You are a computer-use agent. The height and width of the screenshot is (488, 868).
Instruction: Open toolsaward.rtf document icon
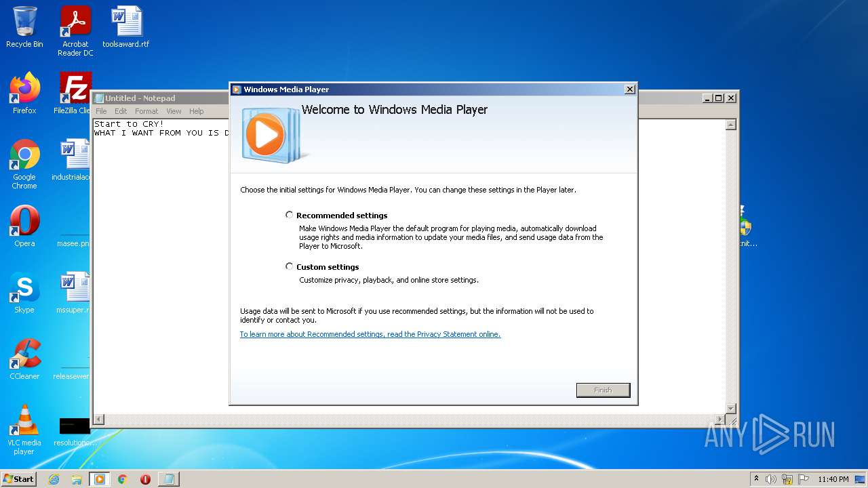click(126, 27)
